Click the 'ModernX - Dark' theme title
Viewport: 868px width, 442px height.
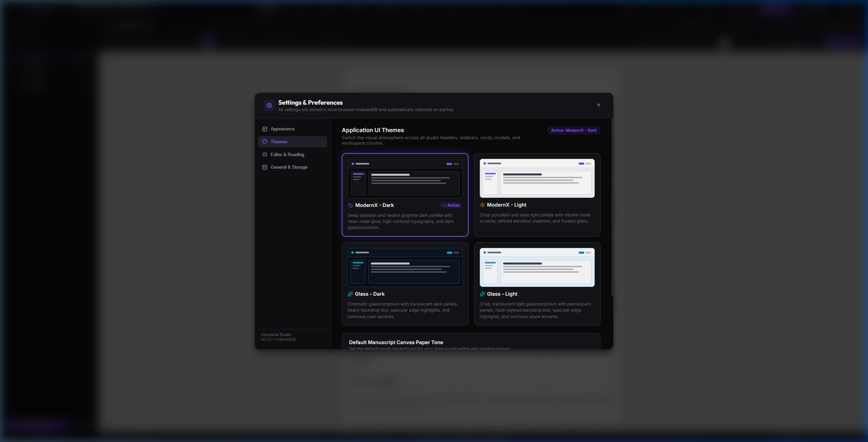point(374,205)
